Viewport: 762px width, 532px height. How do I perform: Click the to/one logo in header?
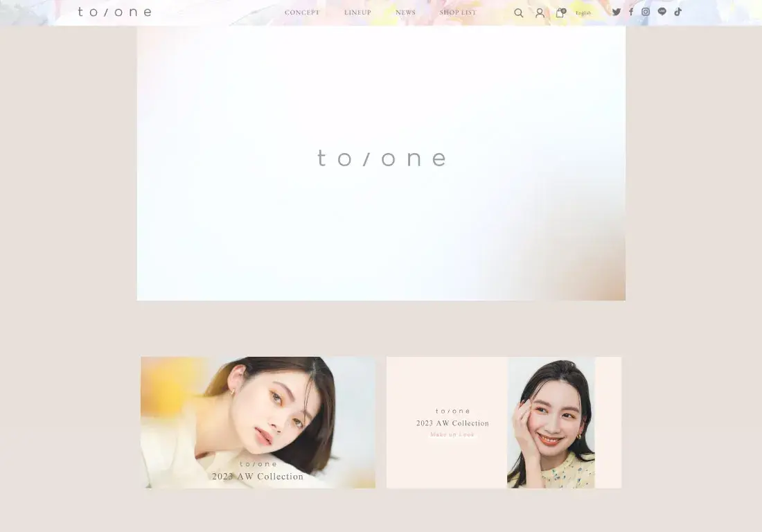pyautogui.click(x=114, y=12)
